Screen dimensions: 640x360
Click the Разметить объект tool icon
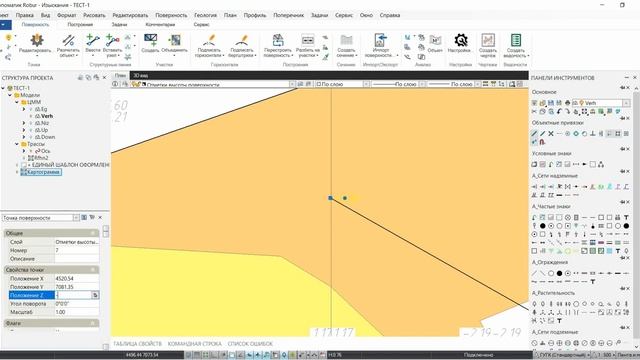point(68,40)
